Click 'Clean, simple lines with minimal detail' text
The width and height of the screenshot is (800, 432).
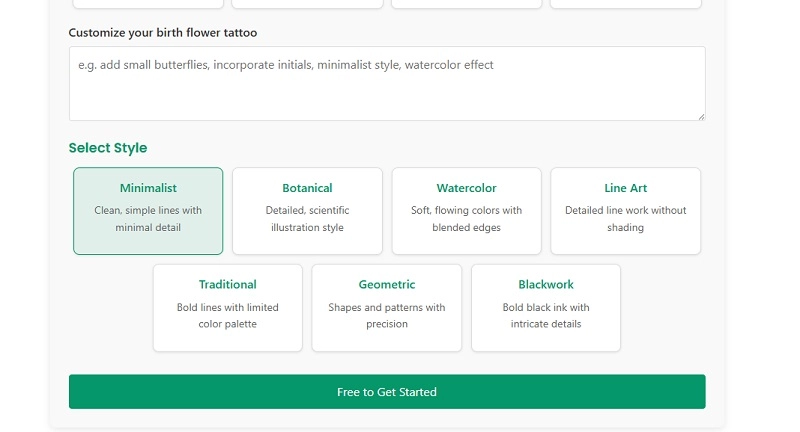(148, 219)
